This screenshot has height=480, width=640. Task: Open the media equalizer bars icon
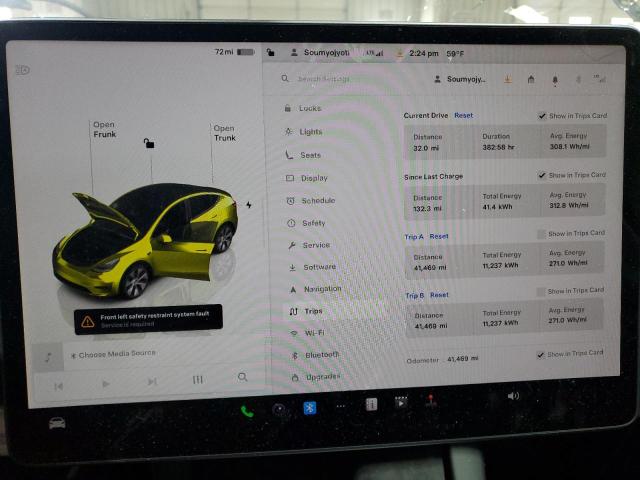click(198, 380)
